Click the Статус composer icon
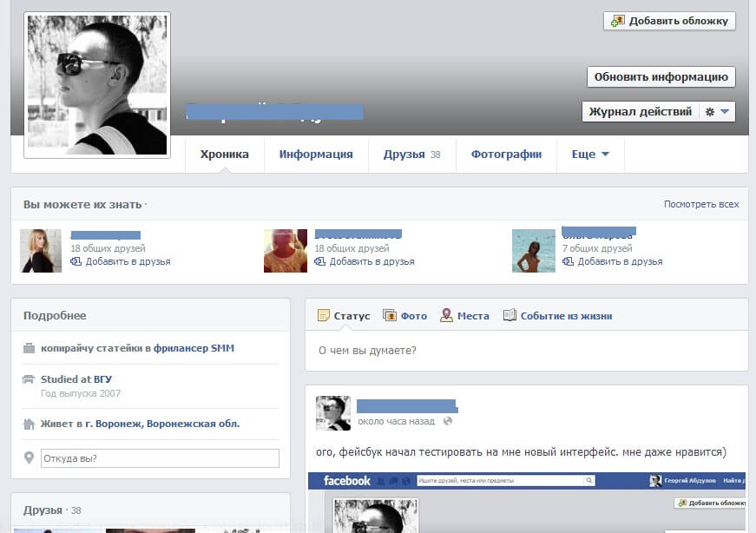 tap(324, 316)
